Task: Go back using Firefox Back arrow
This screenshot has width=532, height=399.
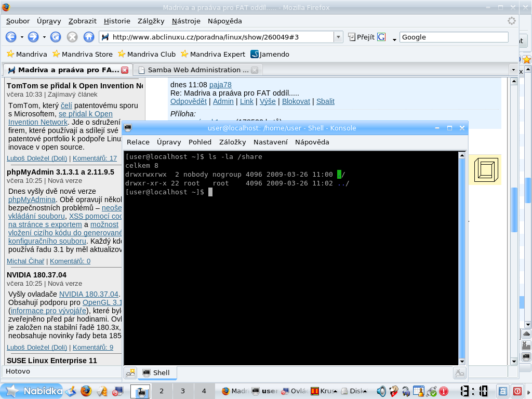Action: [11, 37]
